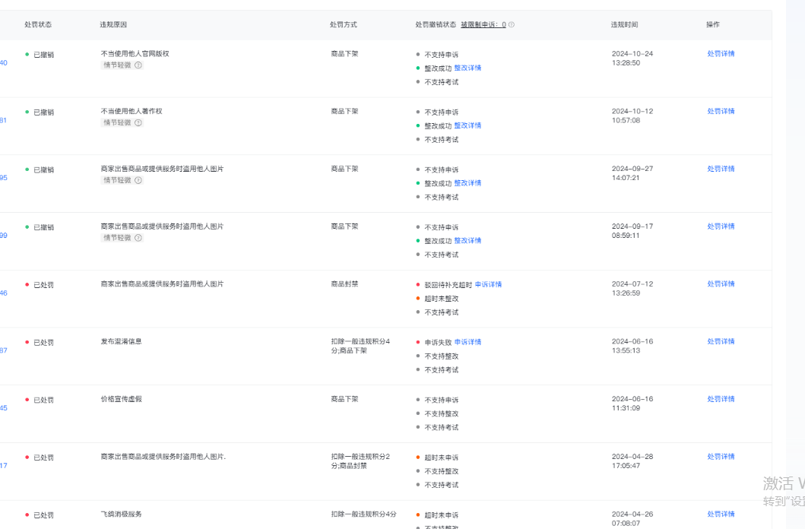Viewport: 805px width, 532px height.
Task: Open 整改详情 in the 2024-09-27 row
Action: click(x=467, y=183)
